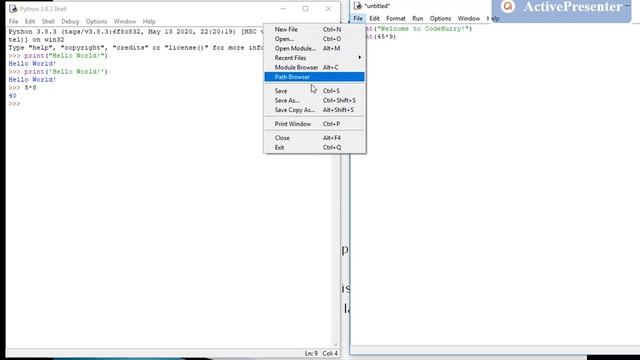Click the Col: 4 status bar entry

click(x=330, y=353)
